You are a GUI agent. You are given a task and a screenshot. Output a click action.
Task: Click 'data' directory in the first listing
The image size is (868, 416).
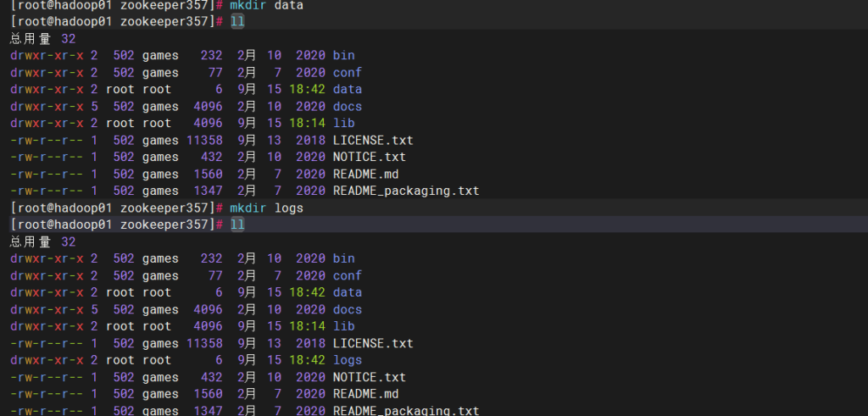pos(347,89)
